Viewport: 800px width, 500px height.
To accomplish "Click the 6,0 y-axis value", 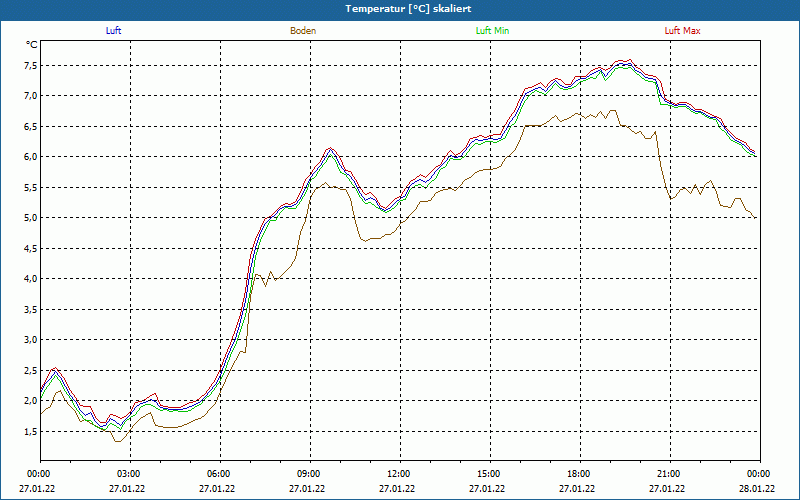I will click(x=31, y=157).
